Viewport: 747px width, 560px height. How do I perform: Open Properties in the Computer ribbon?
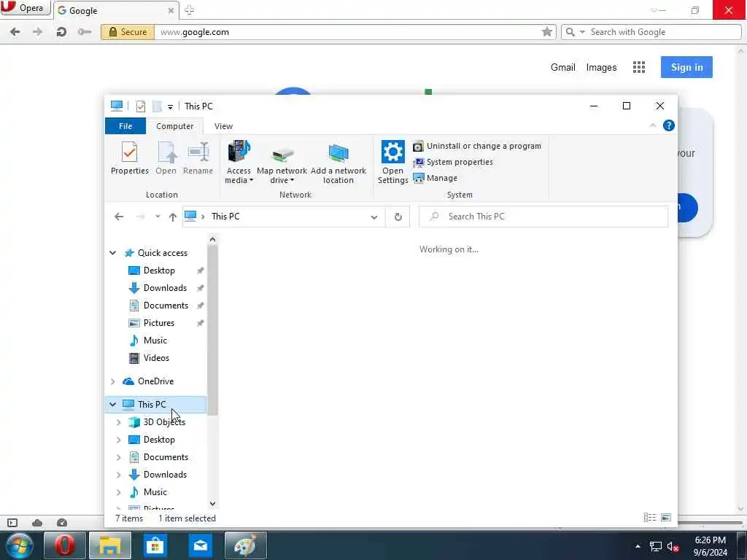pos(130,158)
